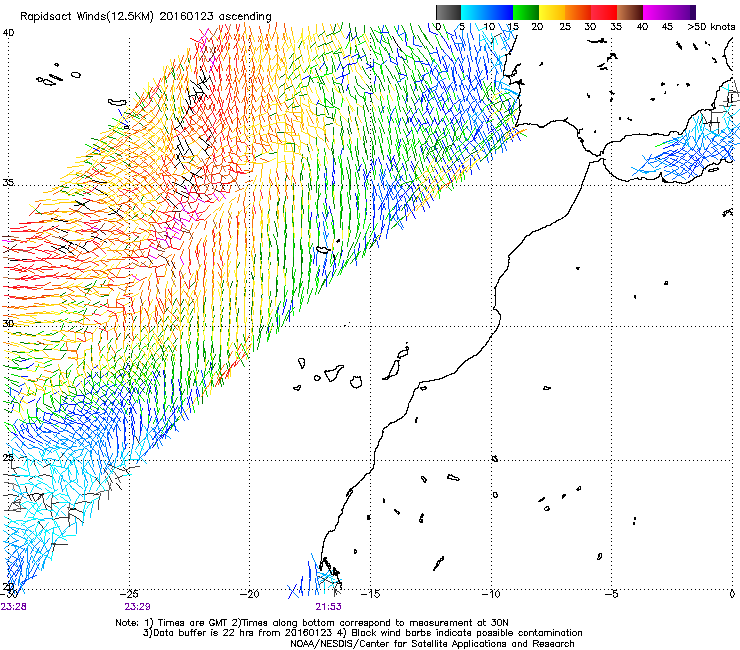Click the 'NOAA/NESDIS/Center for Satellite Applications and Research' credit

pos(432,644)
